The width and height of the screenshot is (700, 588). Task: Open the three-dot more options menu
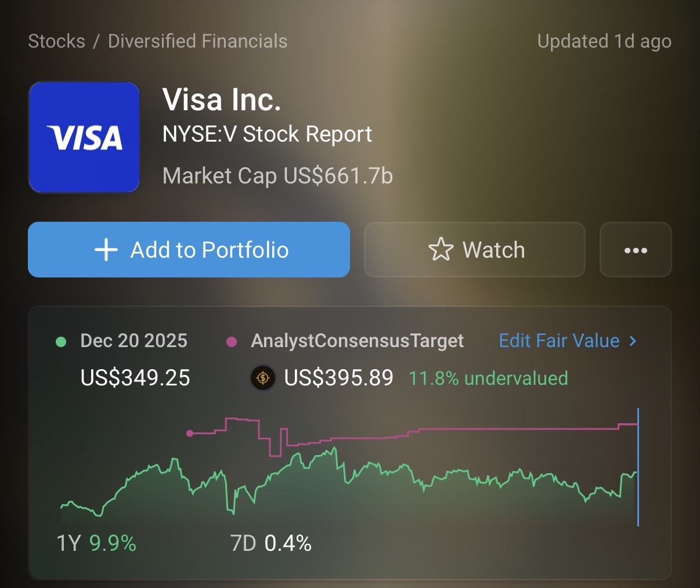(636, 250)
